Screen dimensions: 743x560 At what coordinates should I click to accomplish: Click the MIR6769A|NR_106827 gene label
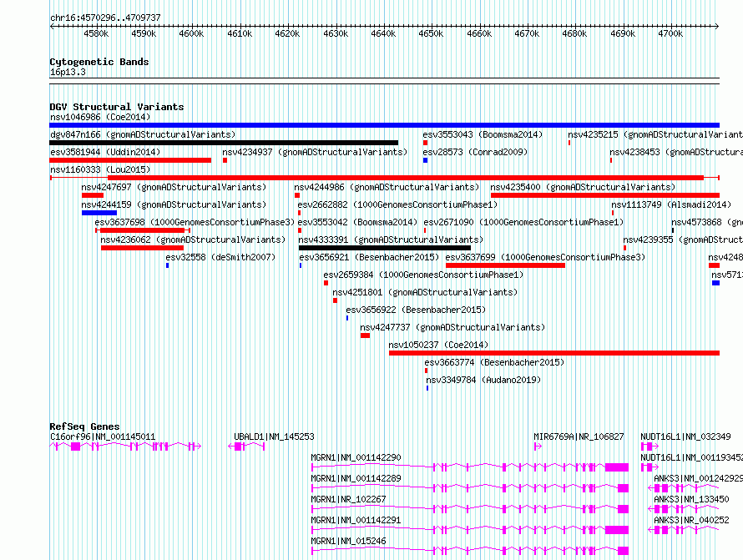579,436
